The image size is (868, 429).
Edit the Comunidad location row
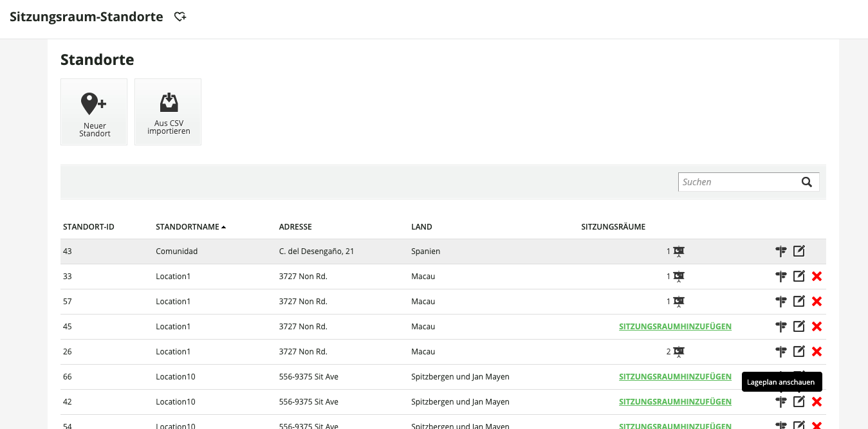click(x=799, y=251)
